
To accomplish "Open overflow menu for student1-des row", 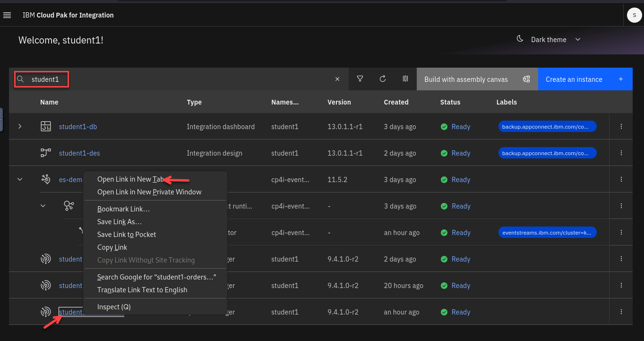I will tap(621, 153).
